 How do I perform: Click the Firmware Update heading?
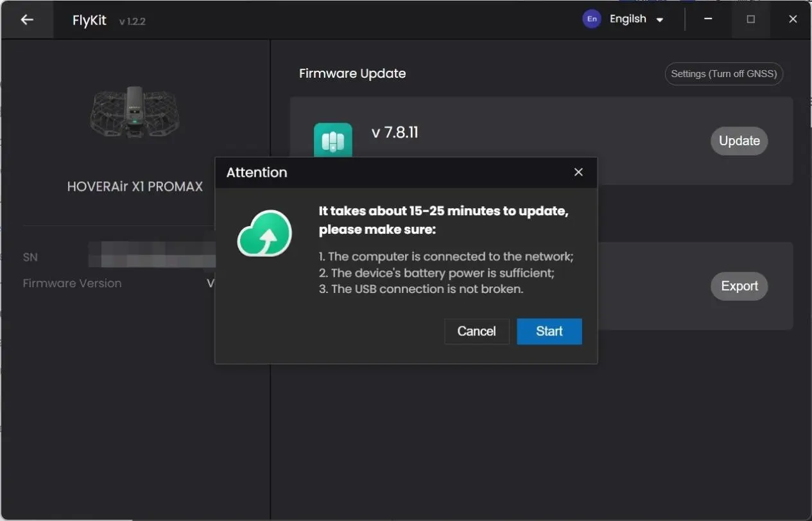[x=352, y=73]
